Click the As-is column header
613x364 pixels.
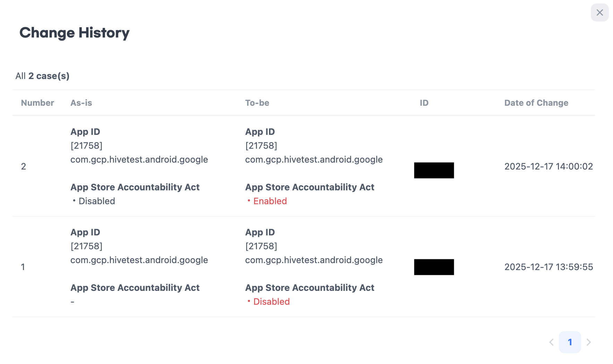coord(81,103)
